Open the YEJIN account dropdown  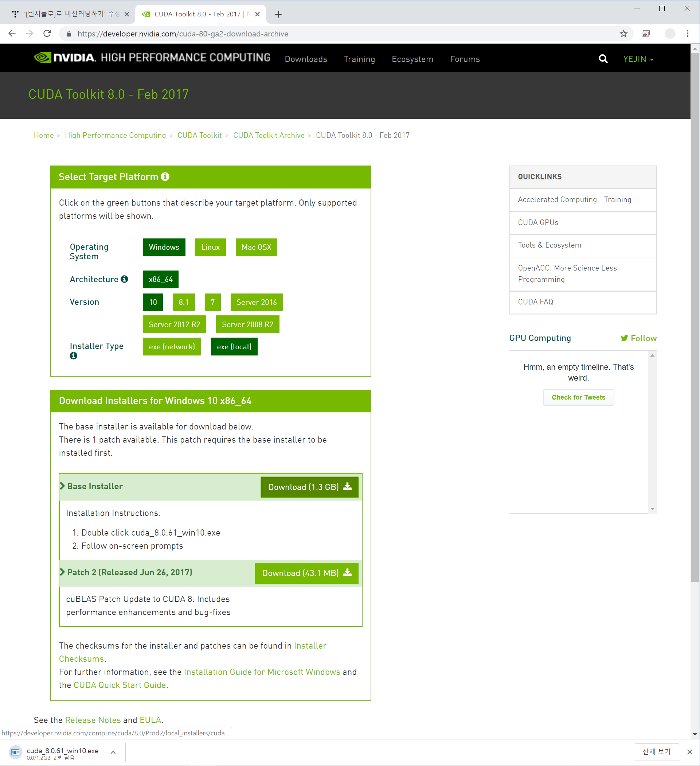[638, 59]
